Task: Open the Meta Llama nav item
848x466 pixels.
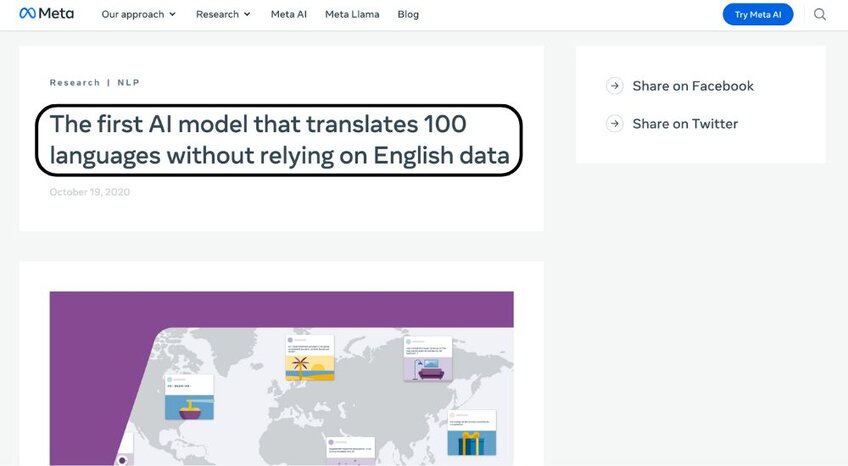Action: tap(352, 15)
